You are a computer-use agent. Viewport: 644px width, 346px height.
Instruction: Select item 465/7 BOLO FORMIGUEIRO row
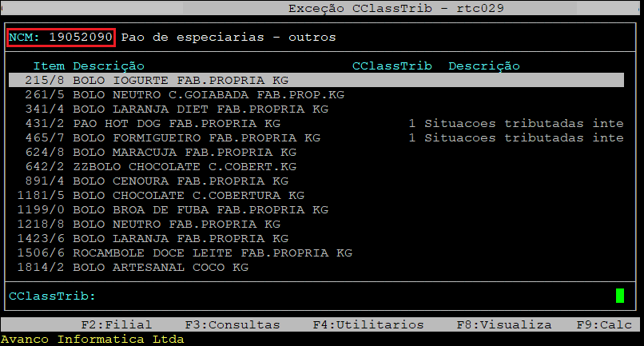pyautogui.click(x=196, y=138)
